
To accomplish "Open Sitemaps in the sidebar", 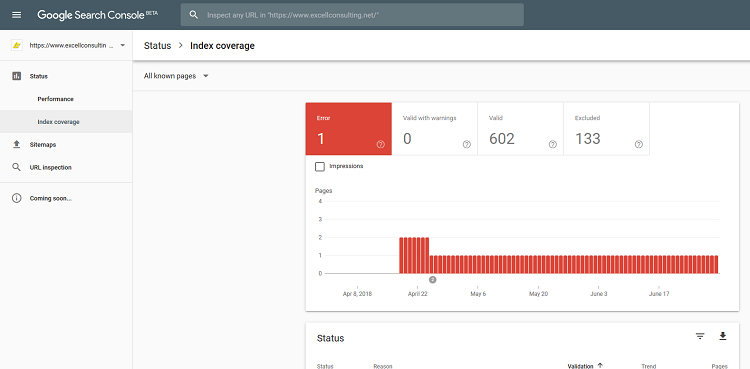I will tap(66, 145).
